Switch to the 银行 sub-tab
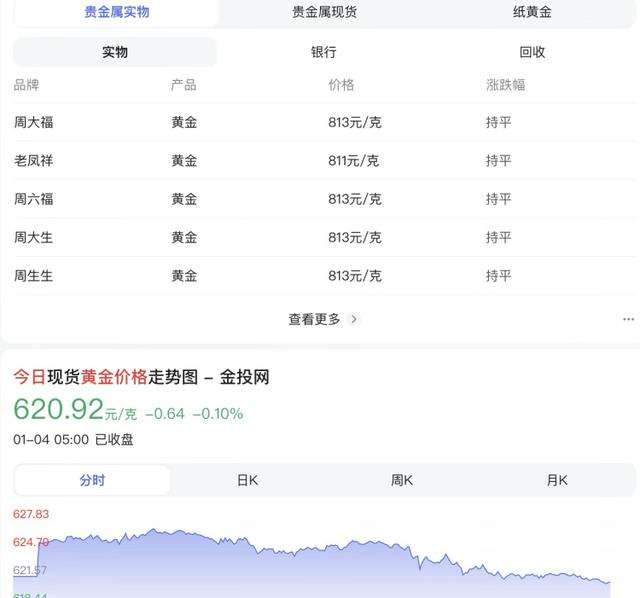This screenshot has height=598, width=640. coord(323,52)
